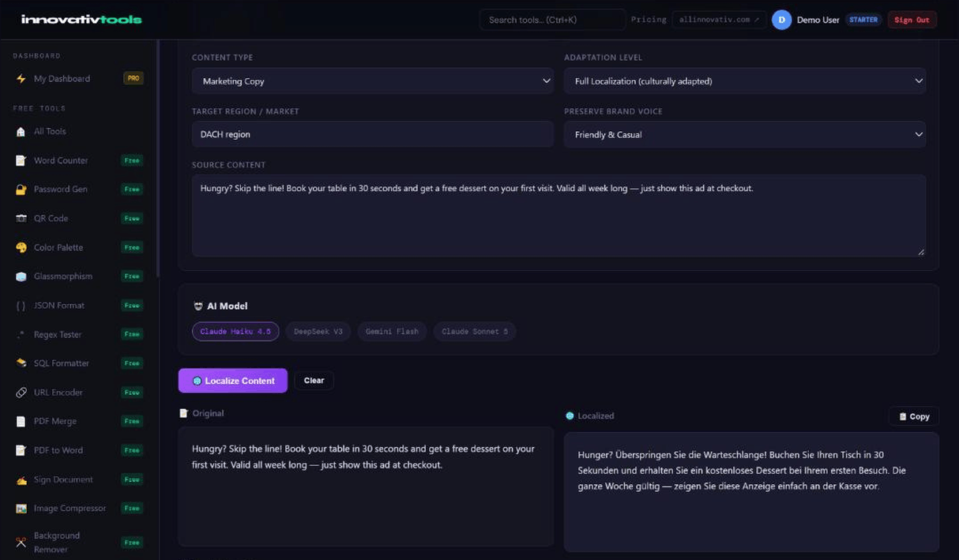Open the Word Counter tool
Image resolution: width=959 pixels, height=560 pixels.
[x=79, y=160]
